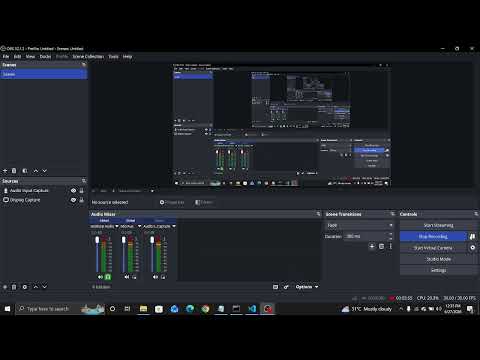Open the Docks menu
This screenshot has height=360, width=480.
pos(45,56)
